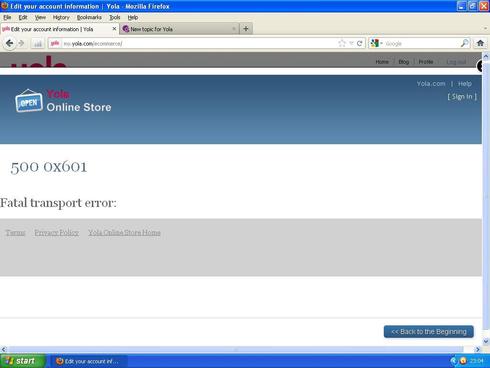This screenshot has height=368, width=490.
Task: Click the Log out link
Action: [x=456, y=62]
